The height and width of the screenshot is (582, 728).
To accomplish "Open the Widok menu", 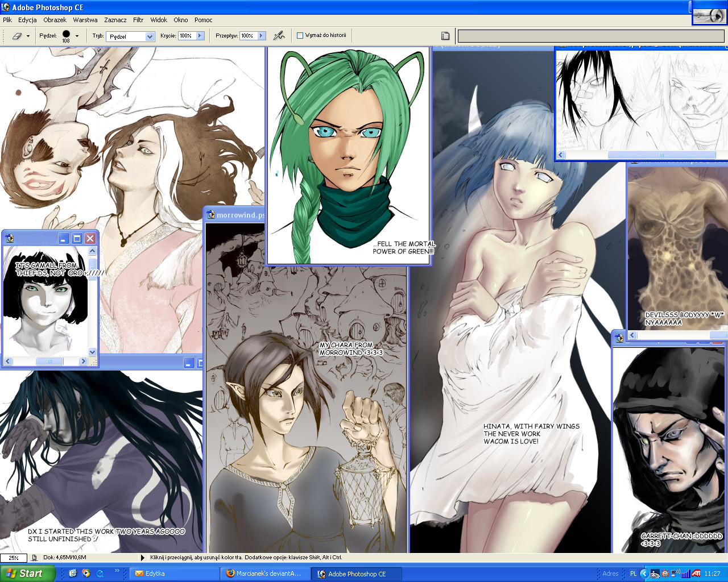I will point(159,20).
